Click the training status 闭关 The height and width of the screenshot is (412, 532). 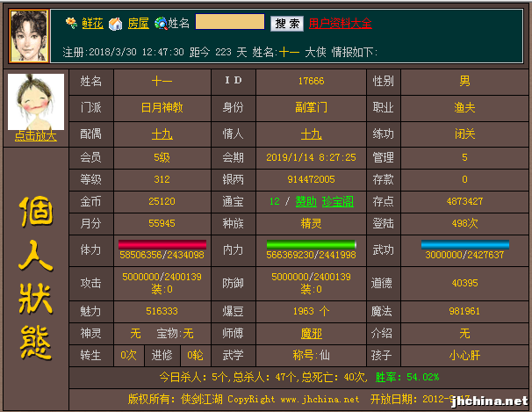tap(464, 134)
